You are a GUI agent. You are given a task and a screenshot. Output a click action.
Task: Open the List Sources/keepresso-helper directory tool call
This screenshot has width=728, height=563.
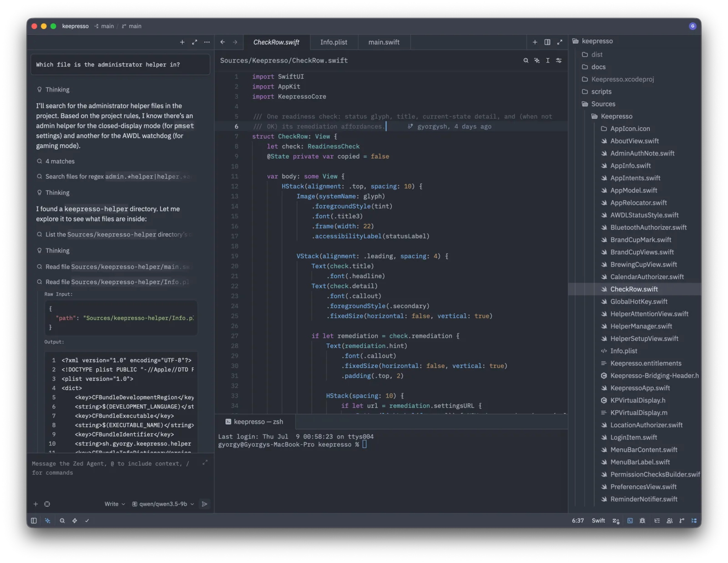[114, 234]
